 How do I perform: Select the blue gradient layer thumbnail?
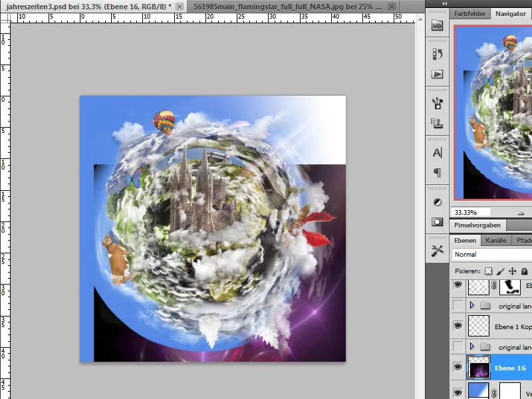tap(479, 391)
